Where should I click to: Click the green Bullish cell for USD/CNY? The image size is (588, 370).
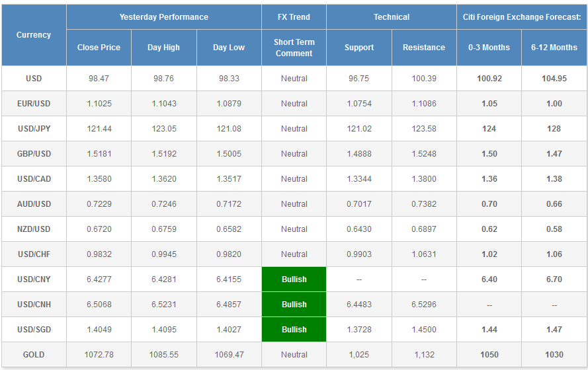pyautogui.click(x=294, y=279)
